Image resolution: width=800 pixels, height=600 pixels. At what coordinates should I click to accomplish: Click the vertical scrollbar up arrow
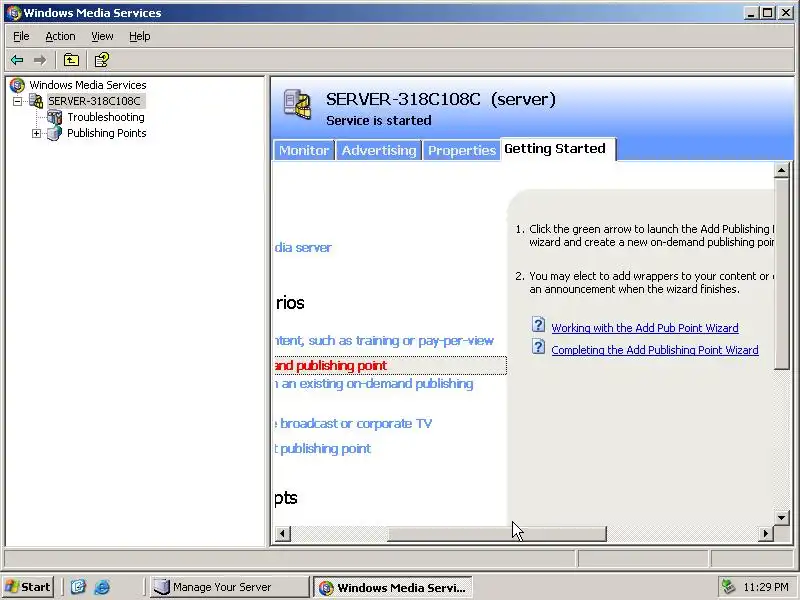(781, 170)
